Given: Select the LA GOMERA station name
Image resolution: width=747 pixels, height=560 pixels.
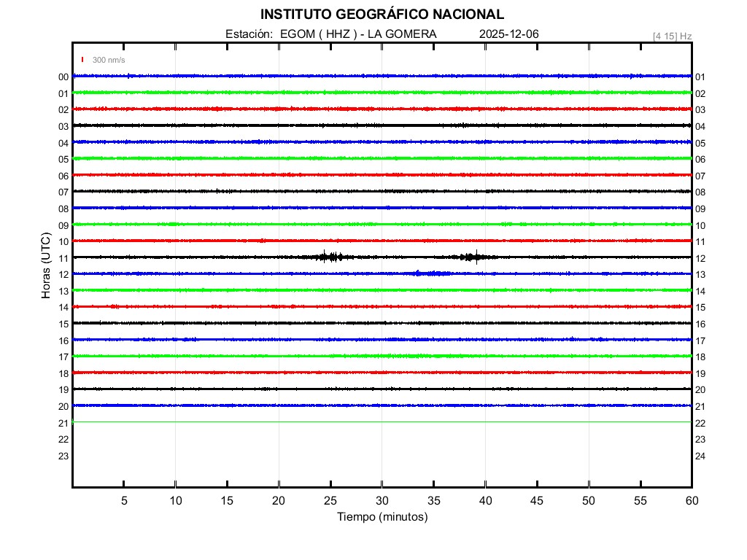Looking at the screenshot, I should tap(403, 34).
